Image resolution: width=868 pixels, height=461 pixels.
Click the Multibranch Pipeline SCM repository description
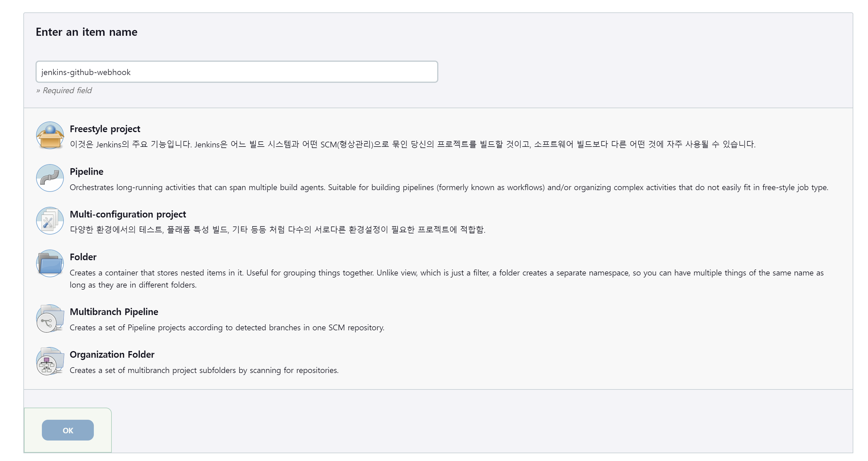pyautogui.click(x=227, y=328)
